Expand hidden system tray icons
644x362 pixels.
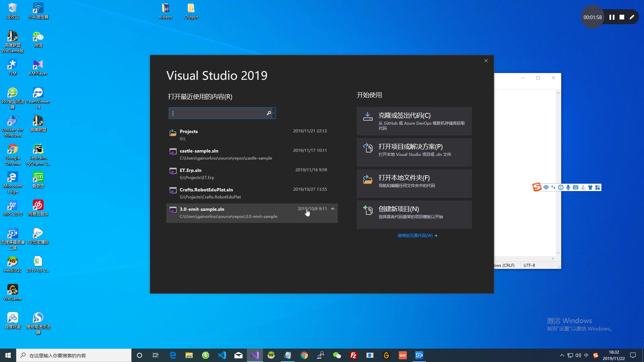[x=562, y=355]
